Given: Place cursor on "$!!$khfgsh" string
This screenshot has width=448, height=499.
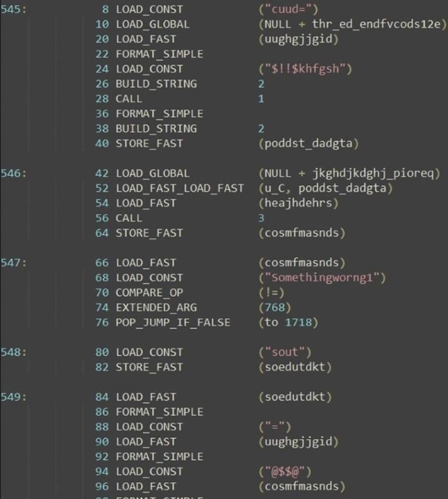Looking at the screenshot, I should (301, 69).
